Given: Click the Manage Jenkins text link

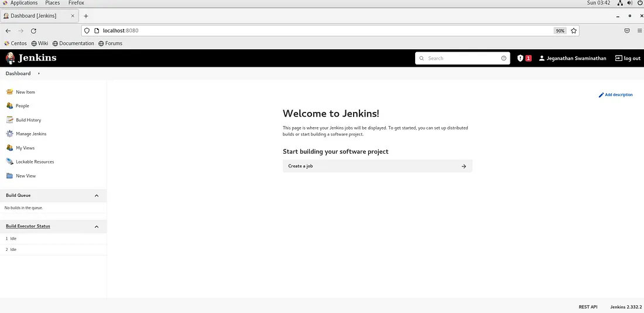Looking at the screenshot, I should [x=31, y=134].
